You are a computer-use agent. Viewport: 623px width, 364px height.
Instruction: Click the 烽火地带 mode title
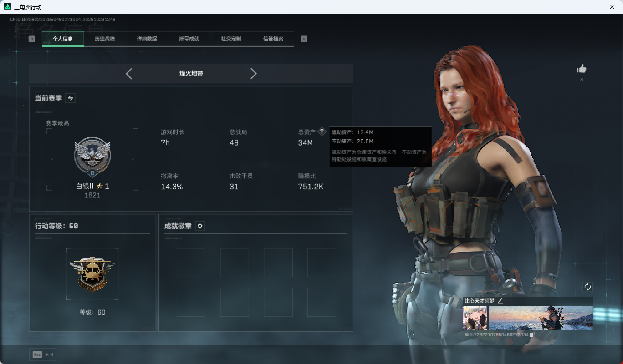(x=191, y=73)
